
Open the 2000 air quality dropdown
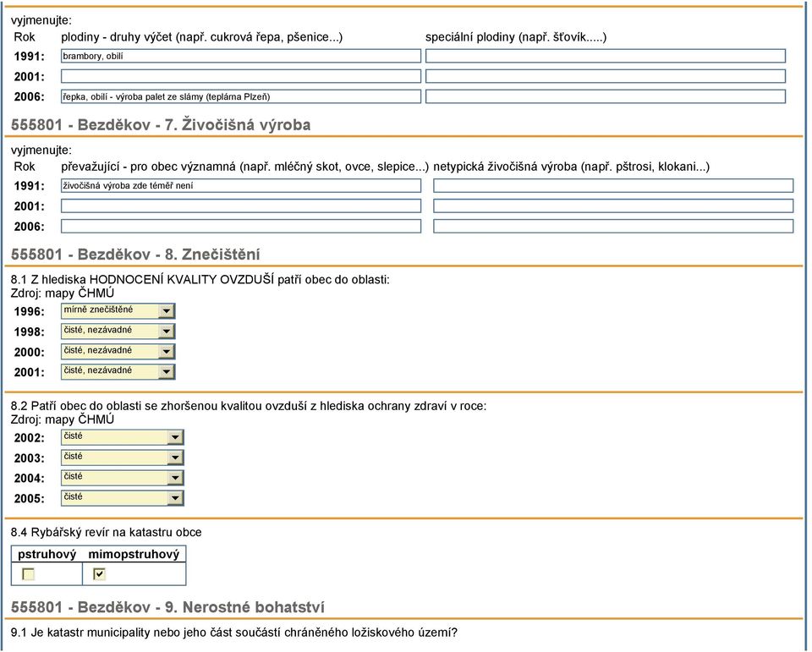click(x=118, y=351)
